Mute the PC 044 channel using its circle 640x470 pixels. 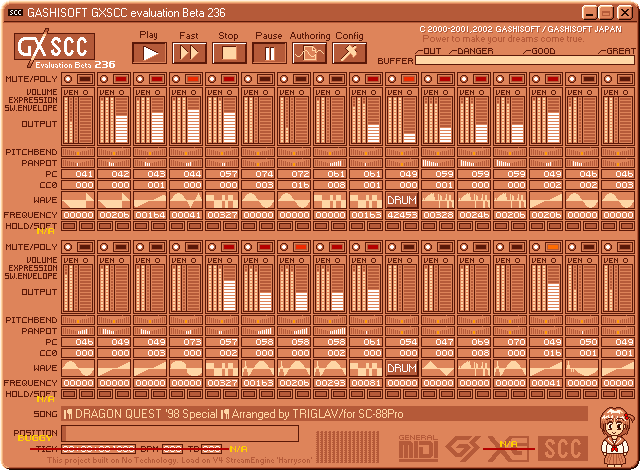[x=176, y=79]
